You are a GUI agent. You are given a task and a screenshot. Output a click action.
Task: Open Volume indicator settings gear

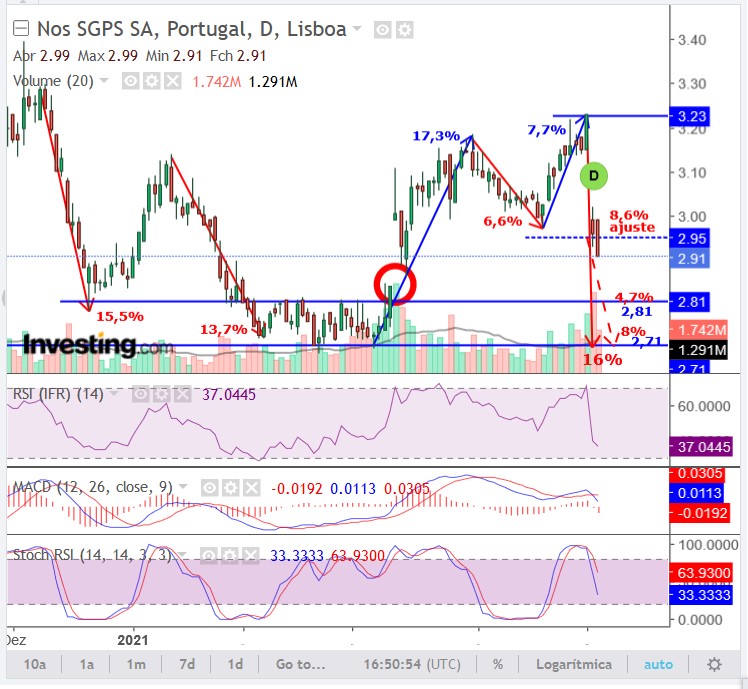[152, 81]
